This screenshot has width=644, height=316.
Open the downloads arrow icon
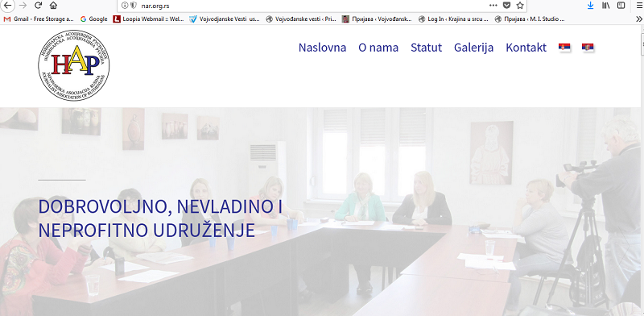590,6
